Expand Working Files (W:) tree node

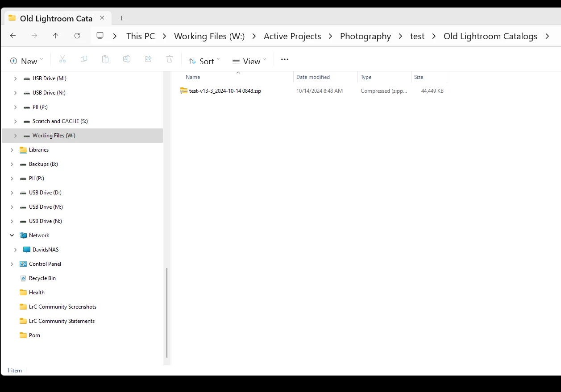click(x=16, y=136)
